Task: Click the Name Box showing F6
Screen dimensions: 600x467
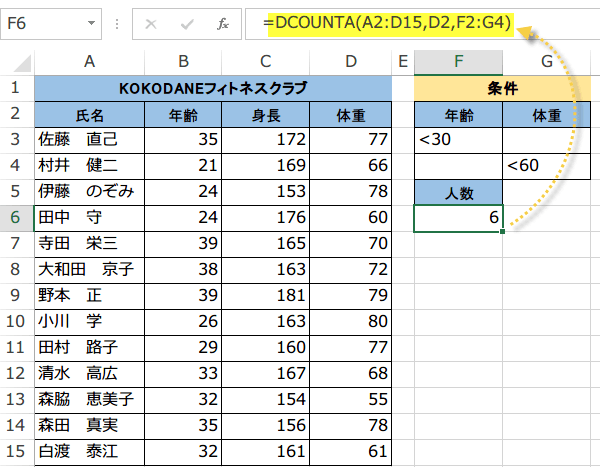Action: (51, 24)
